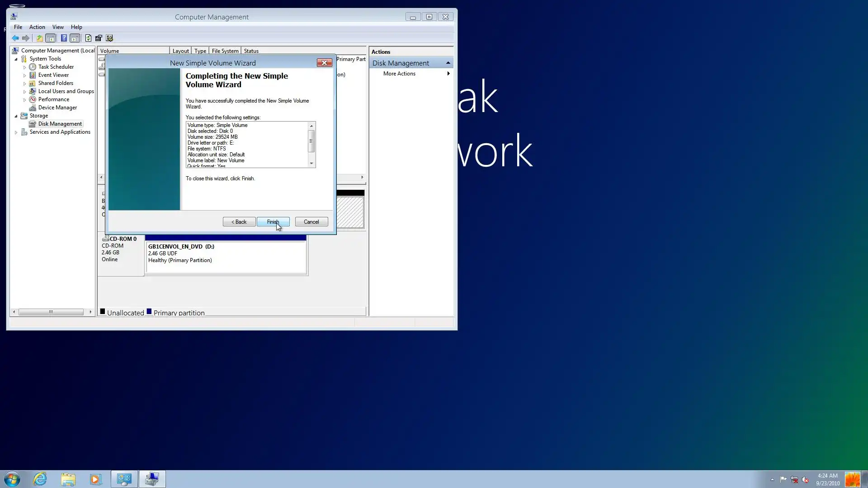Click Finish to complete the wizard
This screenshot has width=868, height=488.
[x=273, y=222]
